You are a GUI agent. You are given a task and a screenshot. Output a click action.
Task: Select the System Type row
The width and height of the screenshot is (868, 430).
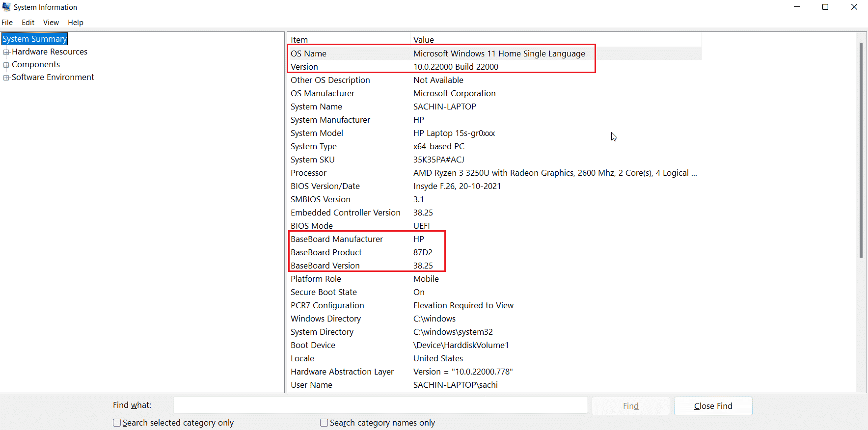(494, 146)
